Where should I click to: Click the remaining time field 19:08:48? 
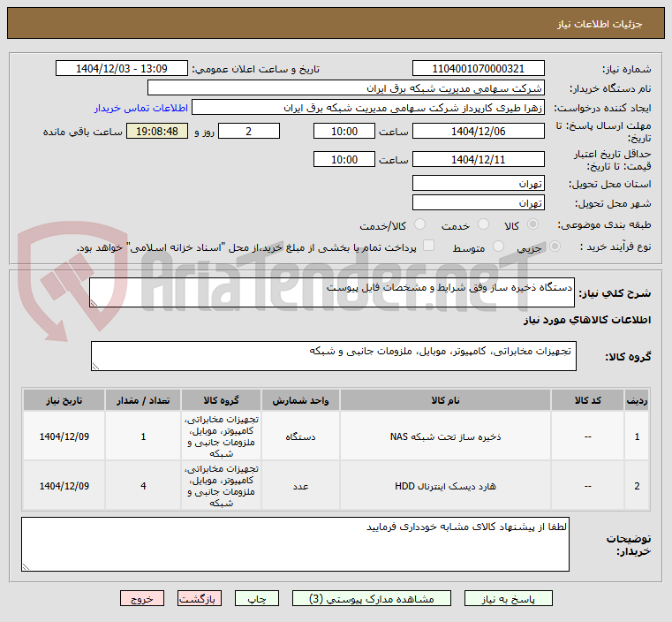pos(157,131)
